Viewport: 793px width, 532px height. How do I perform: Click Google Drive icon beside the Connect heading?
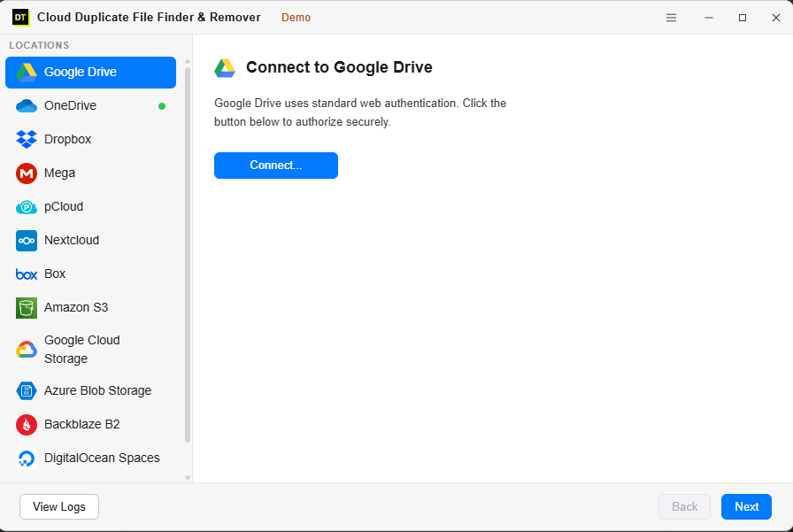pyautogui.click(x=225, y=68)
